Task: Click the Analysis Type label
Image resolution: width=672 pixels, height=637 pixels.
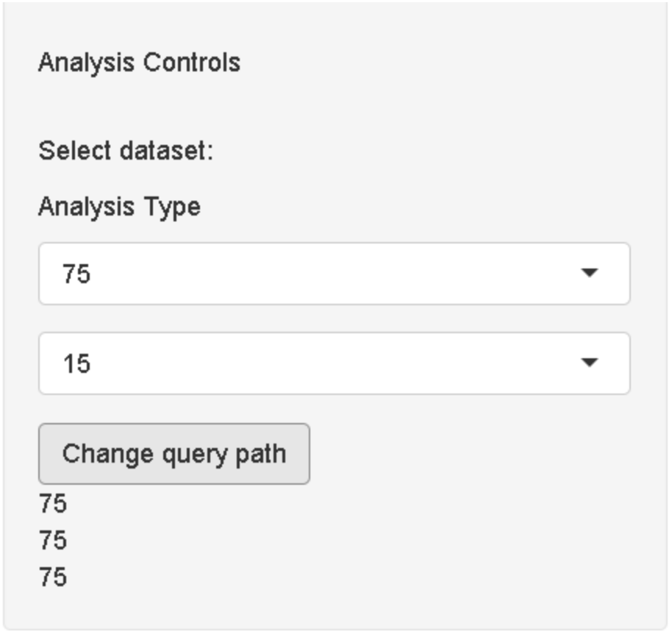Action: [118, 207]
